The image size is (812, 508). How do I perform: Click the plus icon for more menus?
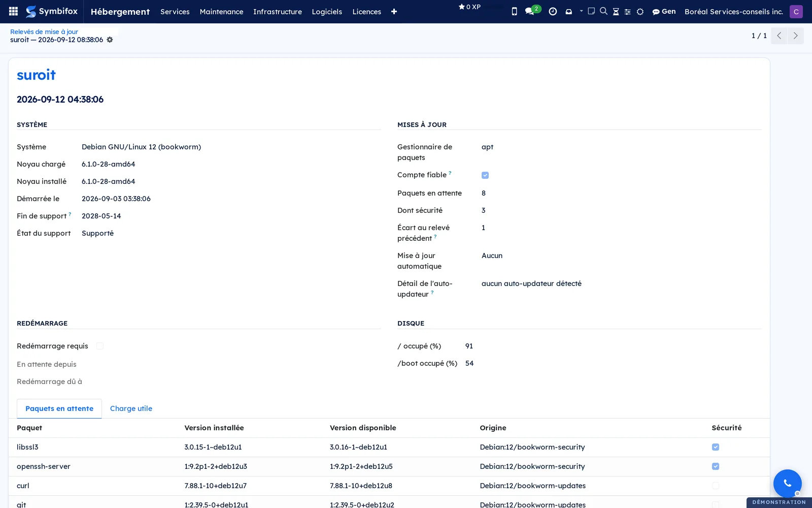point(394,11)
